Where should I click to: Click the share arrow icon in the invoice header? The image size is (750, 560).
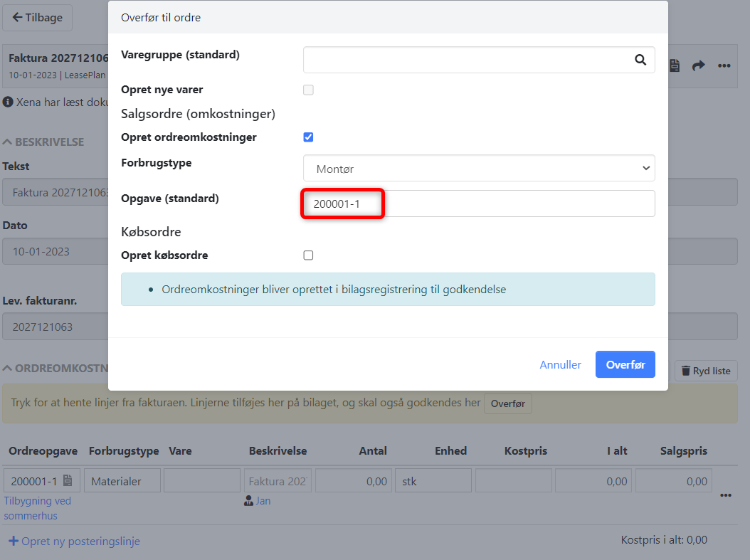pyautogui.click(x=699, y=65)
